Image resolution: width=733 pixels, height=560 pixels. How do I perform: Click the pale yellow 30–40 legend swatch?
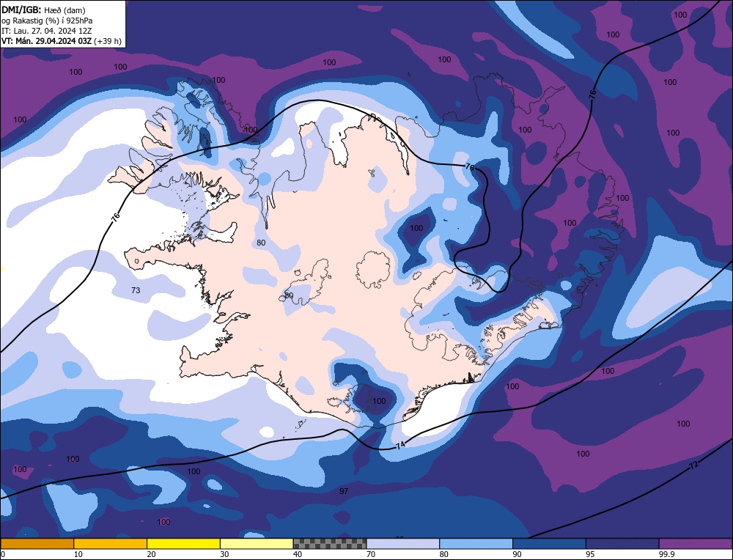(257, 543)
